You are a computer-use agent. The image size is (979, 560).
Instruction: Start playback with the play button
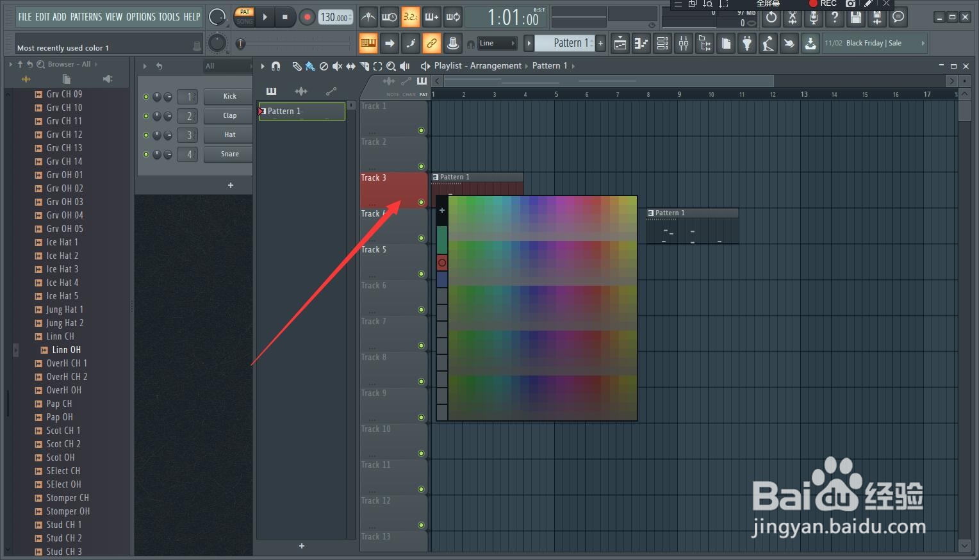coord(265,17)
